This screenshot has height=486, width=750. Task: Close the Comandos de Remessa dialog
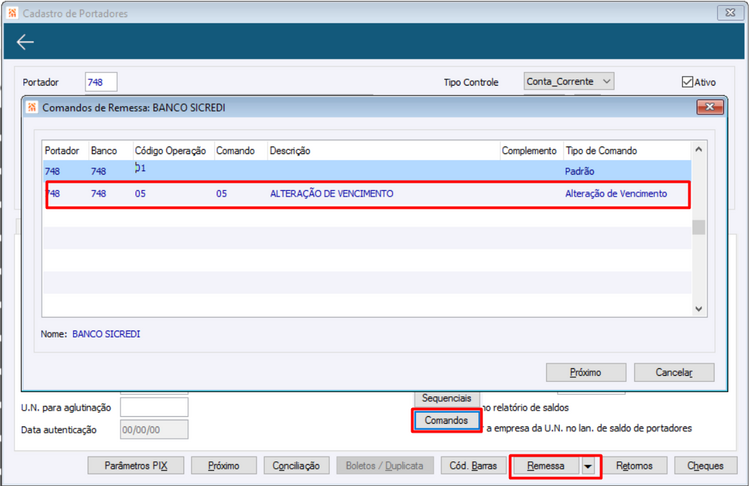(710, 107)
